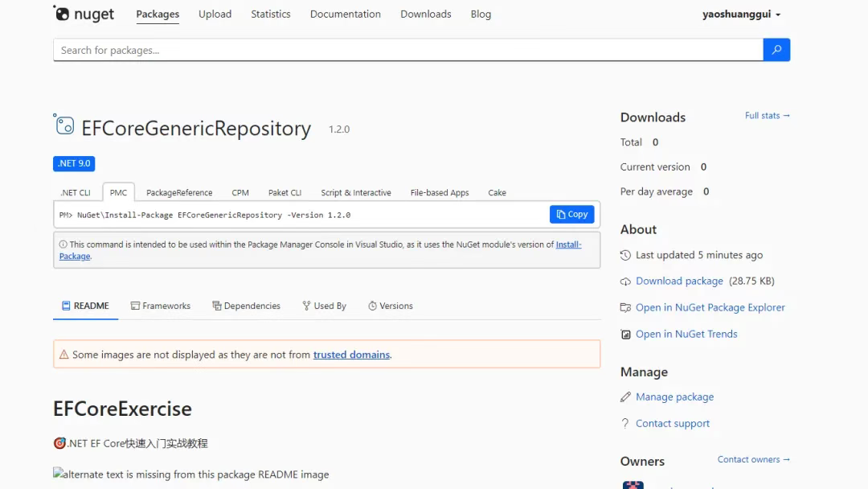Click the NuGet Package Explorer icon
Screen dimensions: 868x489
[x=625, y=308]
